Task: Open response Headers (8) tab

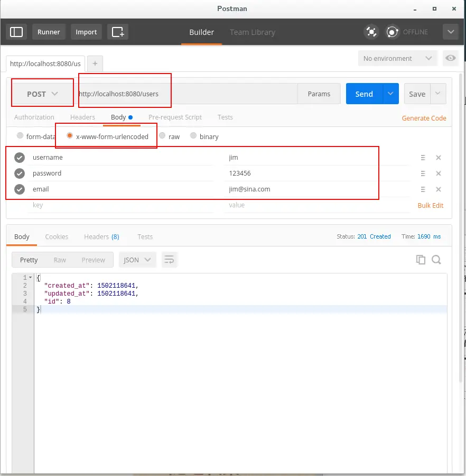Action: 101,237
